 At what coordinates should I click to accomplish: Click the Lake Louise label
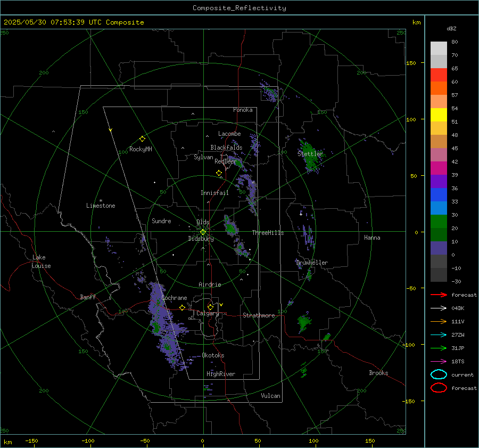(x=41, y=262)
